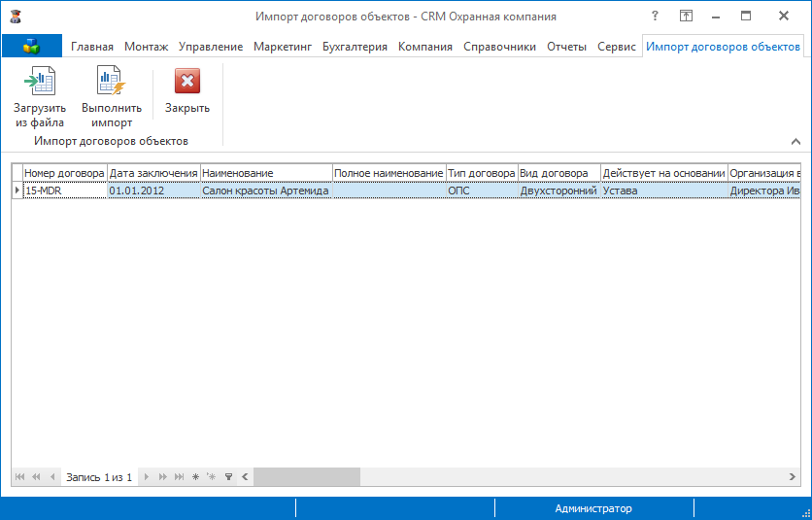Open the Монтаж tab

tap(146, 47)
